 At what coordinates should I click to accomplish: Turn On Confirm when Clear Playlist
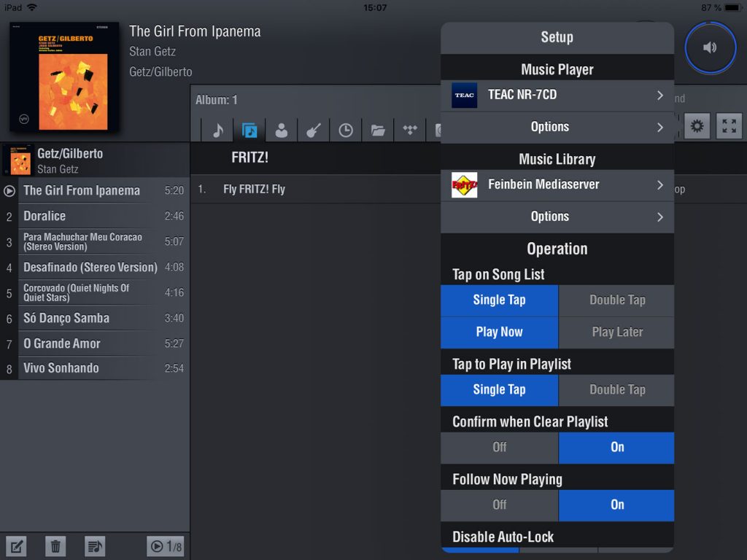coord(617,447)
